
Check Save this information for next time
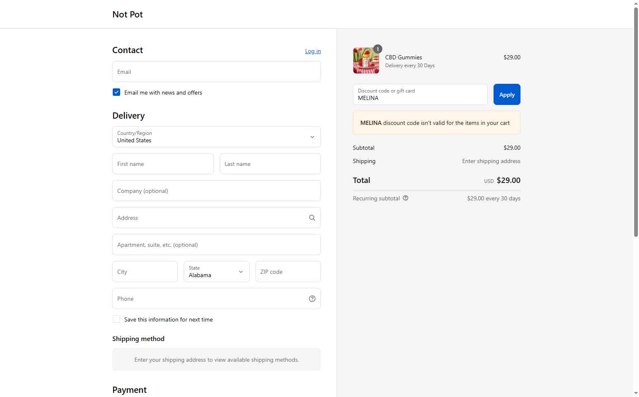116,319
